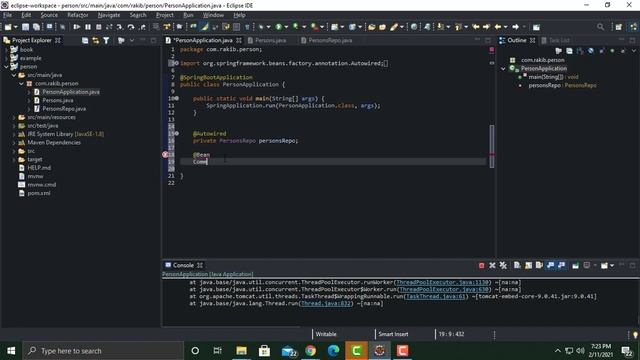
Task: Click the error marker on line 18 gutter
Action: coord(165,155)
